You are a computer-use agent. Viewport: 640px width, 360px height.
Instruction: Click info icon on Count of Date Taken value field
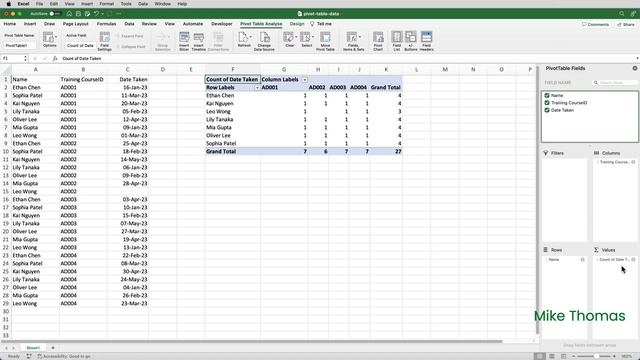(633, 260)
